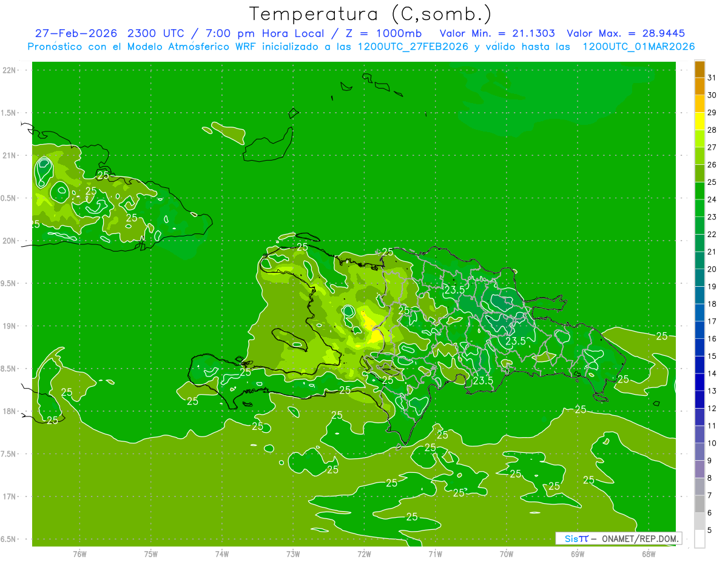
Task: Click the "72W" longitude axis label
Action: pyautogui.click(x=364, y=554)
